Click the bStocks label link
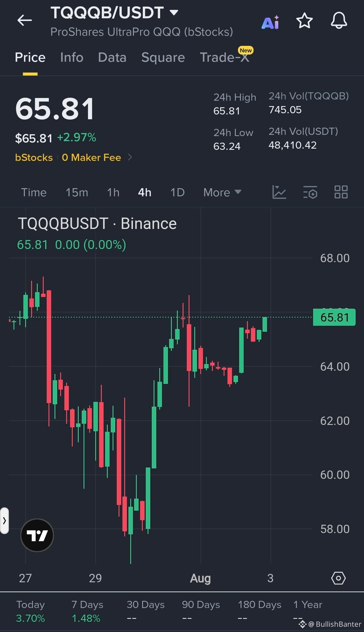Screen dimensions: 364x632 (34, 157)
